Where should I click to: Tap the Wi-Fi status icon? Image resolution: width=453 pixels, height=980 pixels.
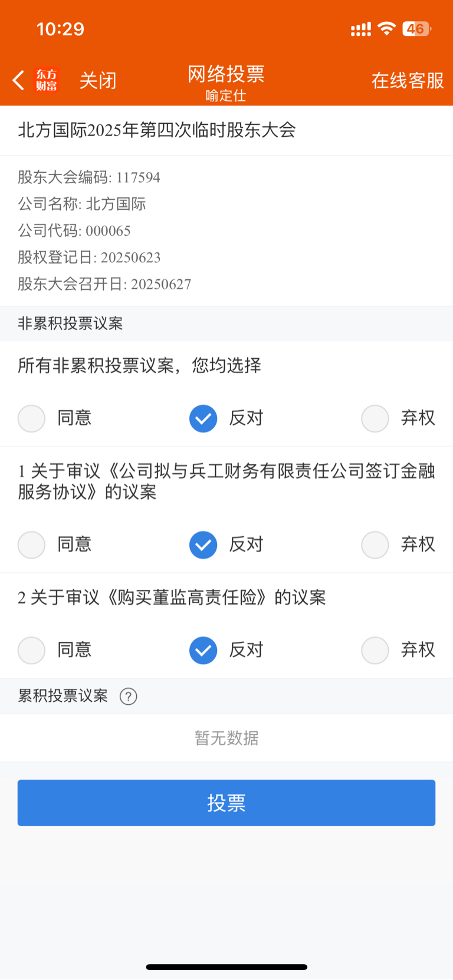click(x=386, y=28)
